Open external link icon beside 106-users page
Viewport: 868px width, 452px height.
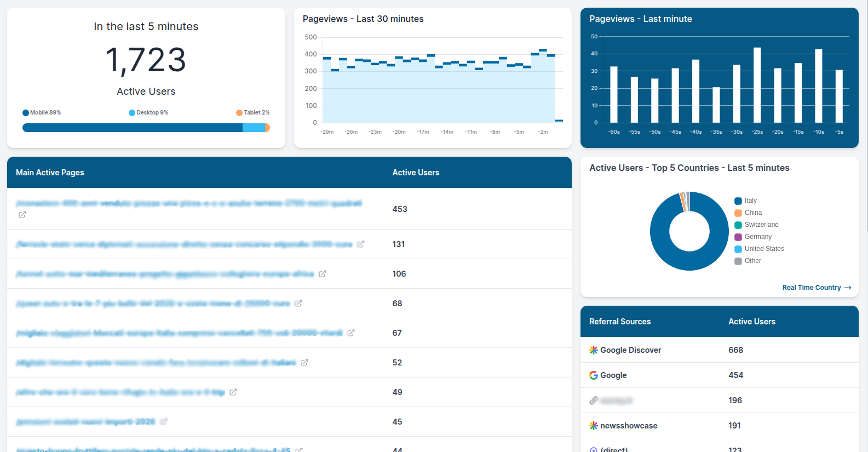click(x=323, y=274)
